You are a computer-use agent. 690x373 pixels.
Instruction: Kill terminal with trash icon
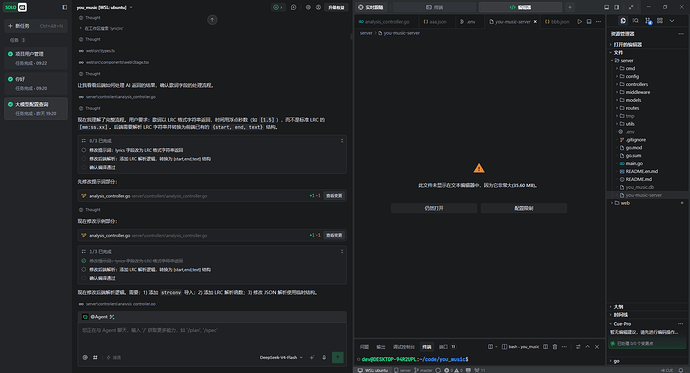point(555,347)
